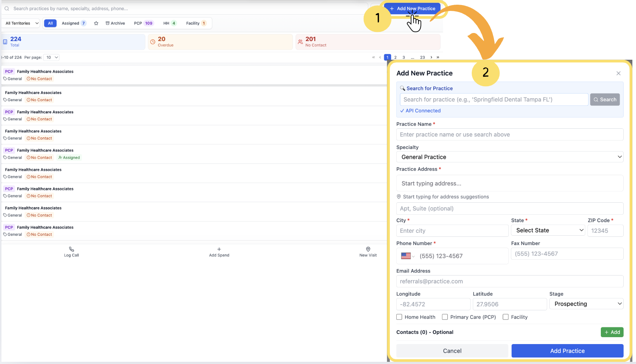This screenshot has width=636, height=364.
Task: Tick the Facility checkbox
Action: pyautogui.click(x=505, y=317)
